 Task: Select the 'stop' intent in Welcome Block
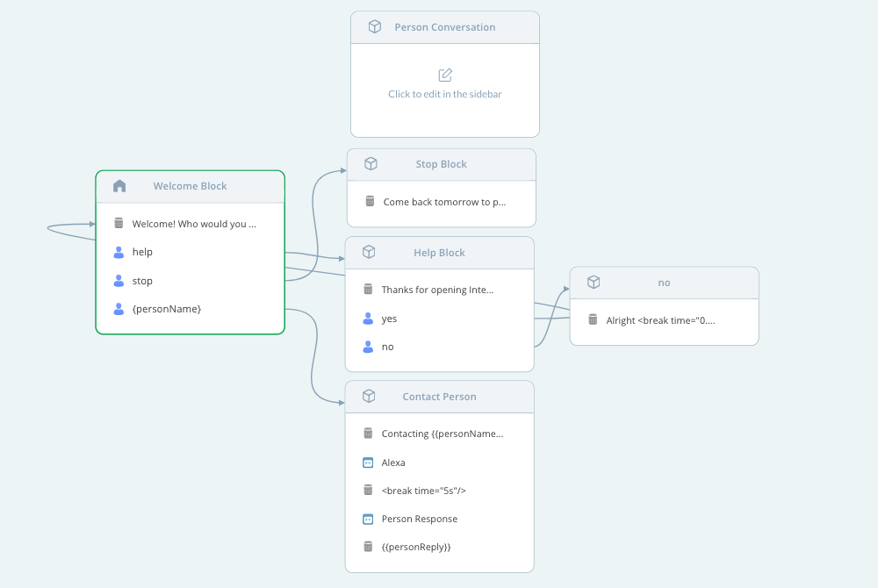(x=142, y=281)
